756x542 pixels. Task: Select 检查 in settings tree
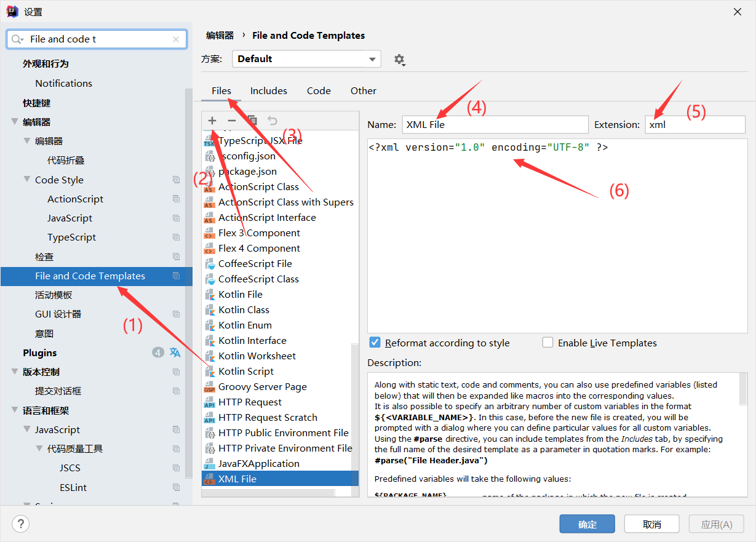click(44, 257)
